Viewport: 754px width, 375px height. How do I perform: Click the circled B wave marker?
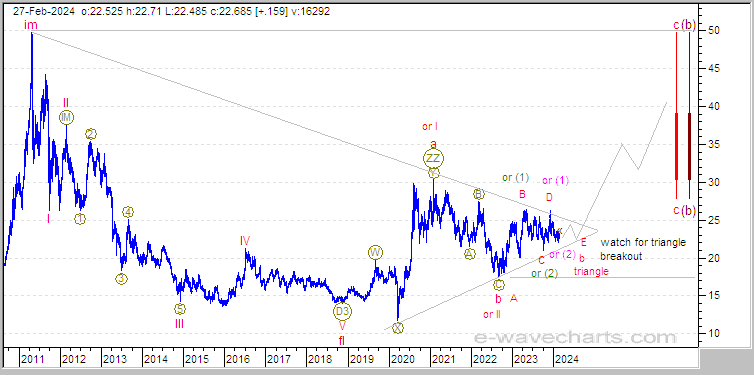479,194
